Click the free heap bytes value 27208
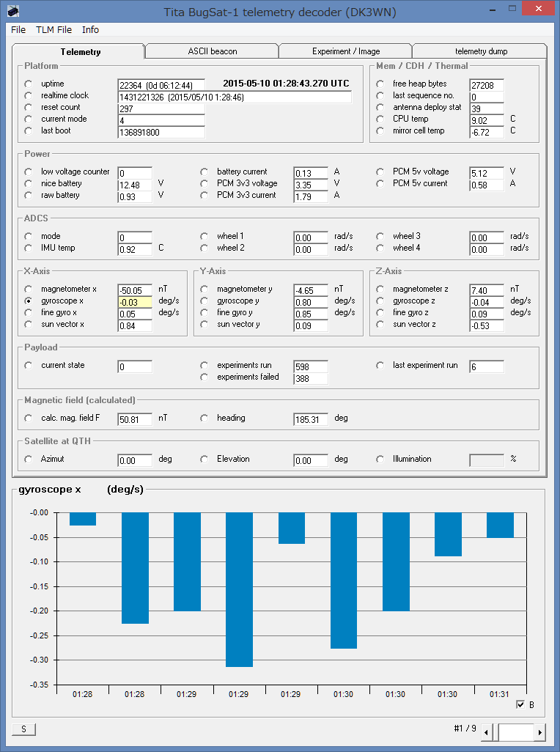Image resolution: width=560 pixels, height=752 pixels. click(487, 85)
